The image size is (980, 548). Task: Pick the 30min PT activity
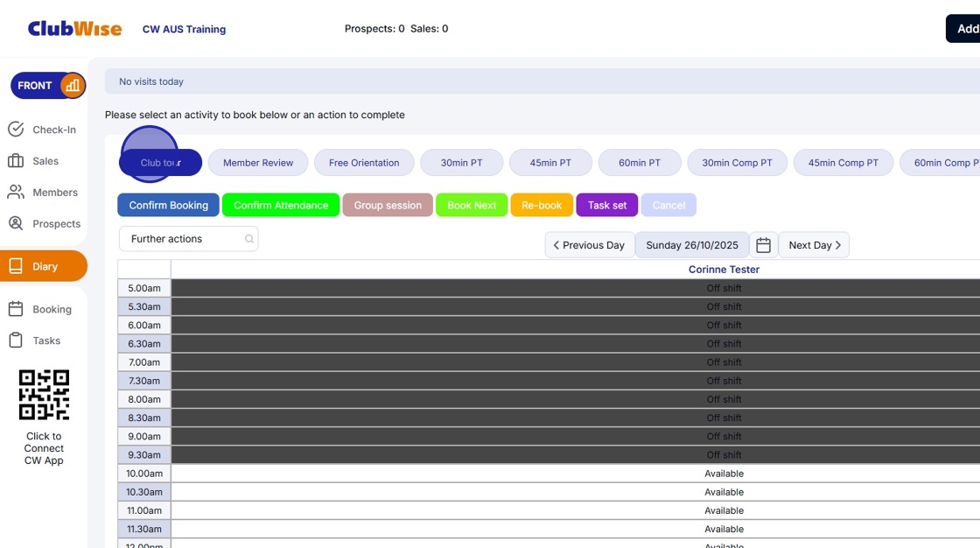coord(461,163)
